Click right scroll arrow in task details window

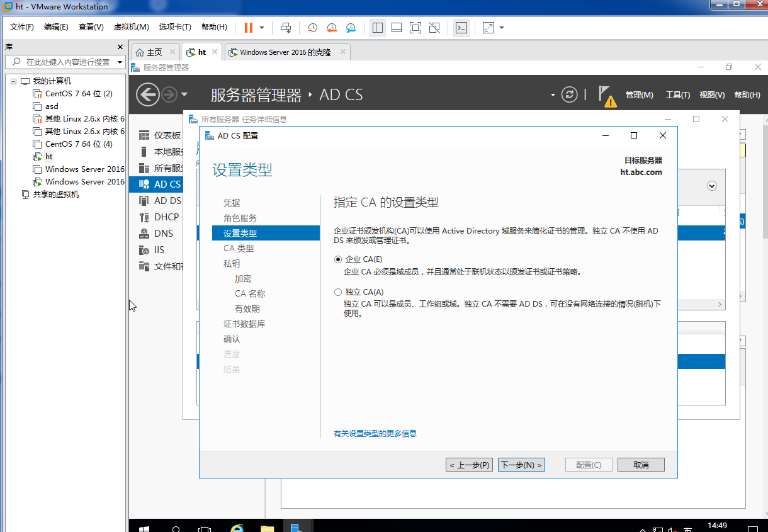click(720, 304)
